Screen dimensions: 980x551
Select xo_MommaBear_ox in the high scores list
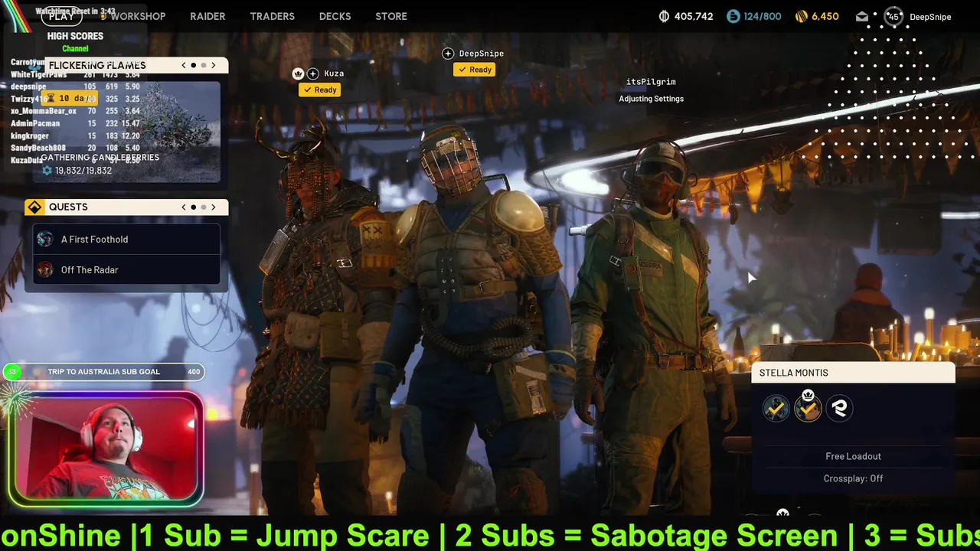44,111
